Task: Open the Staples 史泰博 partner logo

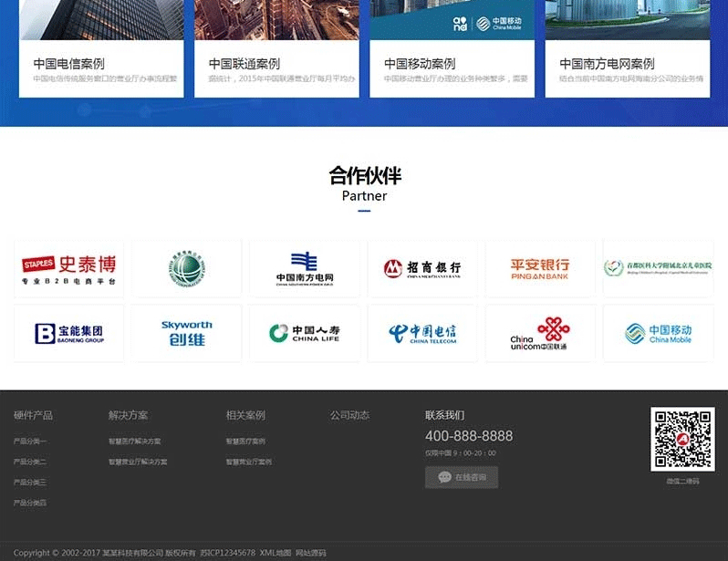Action: (x=68, y=269)
